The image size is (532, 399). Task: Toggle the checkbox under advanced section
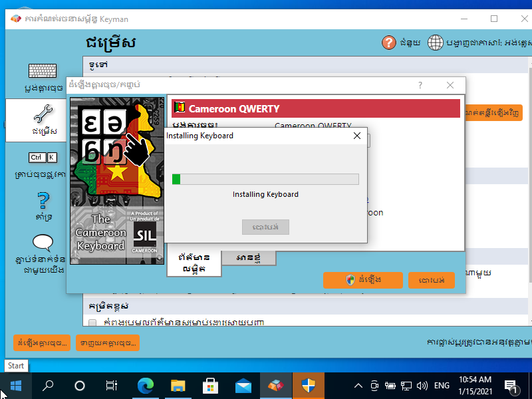92,323
